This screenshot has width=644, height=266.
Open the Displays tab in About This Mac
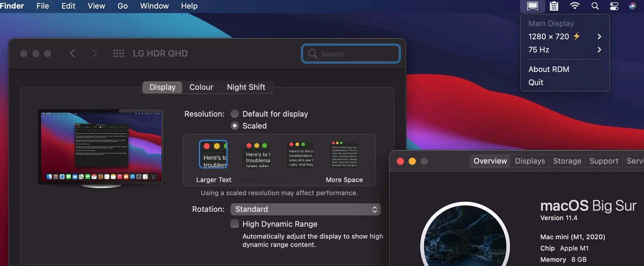coord(530,161)
